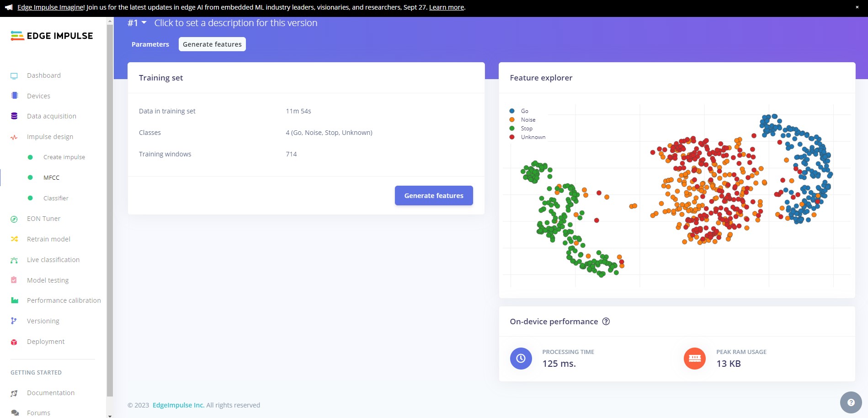Open the Documentation link
Viewport: 868px width, 418px height.
(51, 393)
